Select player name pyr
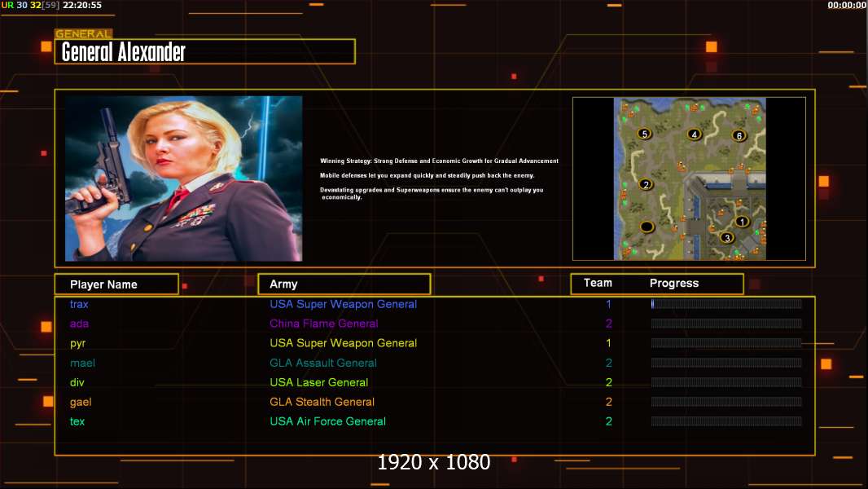Viewport: 868px width, 489px height. click(77, 343)
